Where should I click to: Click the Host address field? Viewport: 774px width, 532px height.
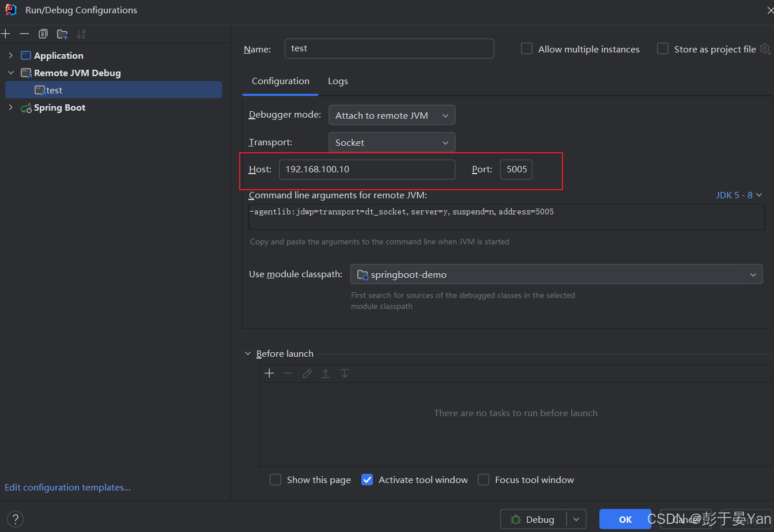click(367, 169)
